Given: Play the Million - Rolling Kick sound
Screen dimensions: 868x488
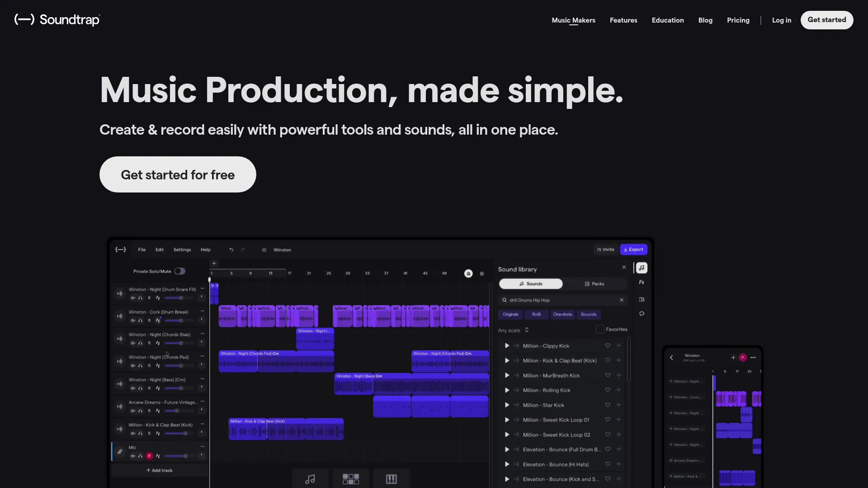Looking at the screenshot, I should point(507,390).
